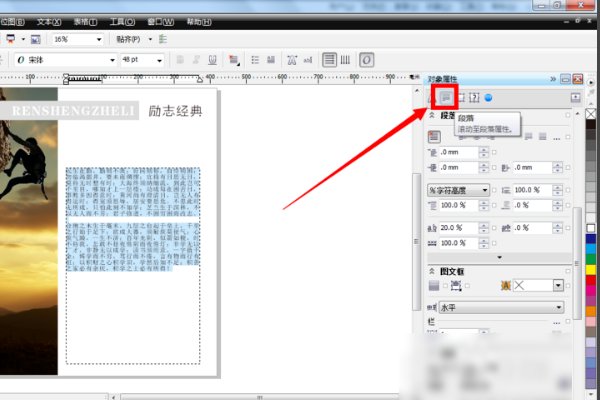Screen dimensions: 600x400
Task: Select the no-alignment paragraph icon
Action: point(434,137)
